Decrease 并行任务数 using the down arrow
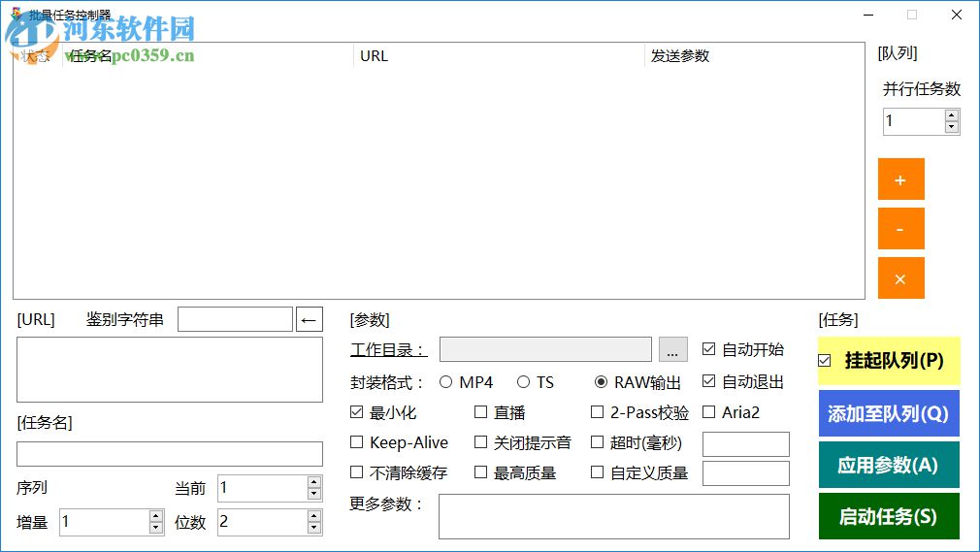This screenshot has height=552, width=980. (951, 127)
